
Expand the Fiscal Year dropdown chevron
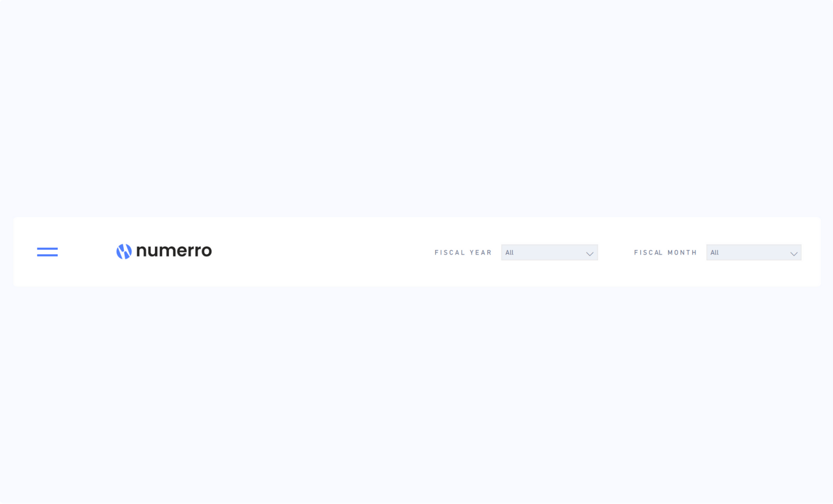(590, 254)
